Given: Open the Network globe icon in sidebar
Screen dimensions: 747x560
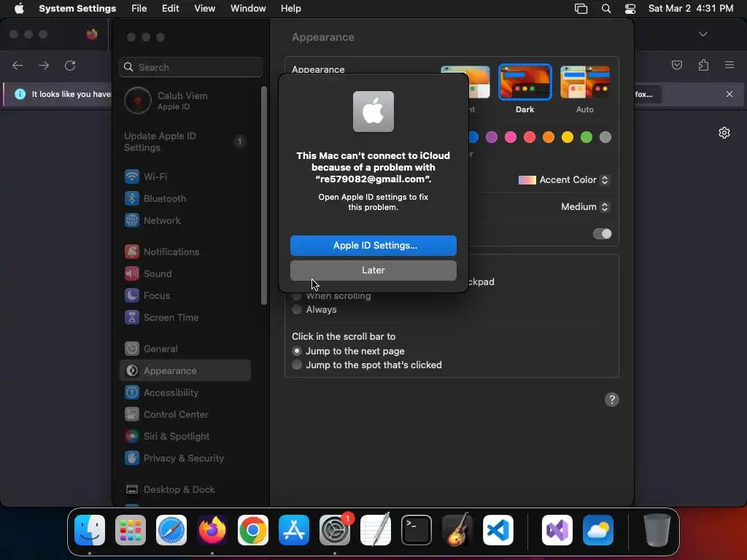Looking at the screenshot, I should pyautogui.click(x=132, y=220).
